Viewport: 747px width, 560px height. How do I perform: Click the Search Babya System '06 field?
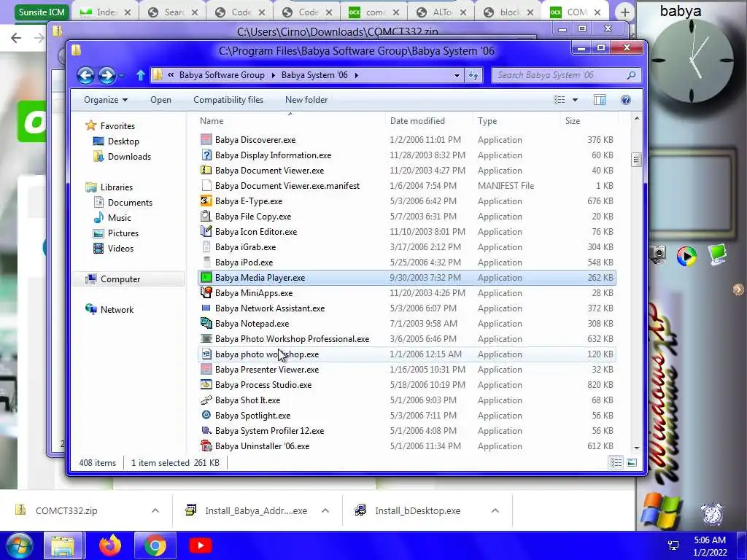coord(566,75)
